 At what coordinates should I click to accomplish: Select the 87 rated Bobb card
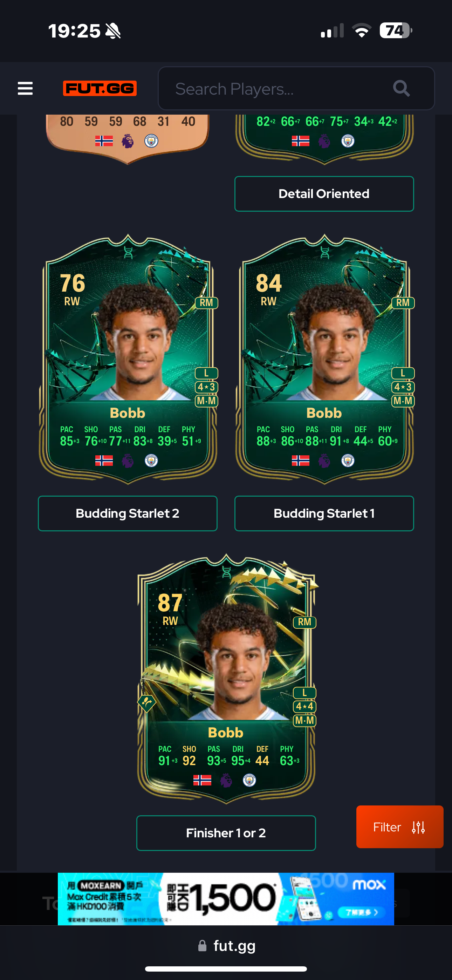[x=226, y=679]
